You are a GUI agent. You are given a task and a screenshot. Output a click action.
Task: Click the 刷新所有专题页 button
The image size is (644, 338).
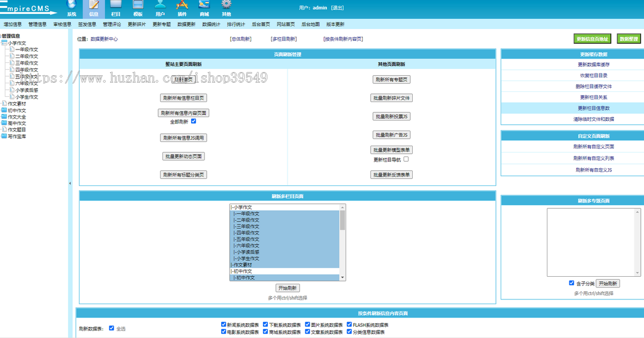coord(392,80)
